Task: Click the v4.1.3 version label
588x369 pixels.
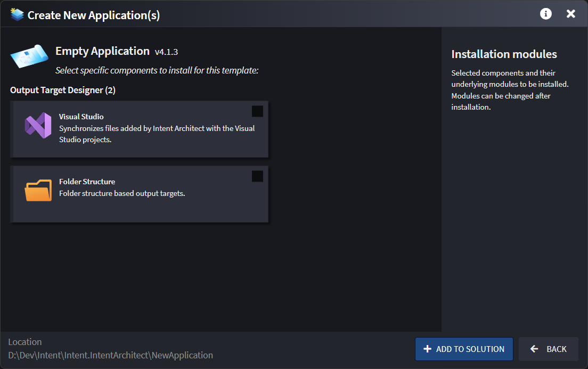Action: (x=166, y=52)
